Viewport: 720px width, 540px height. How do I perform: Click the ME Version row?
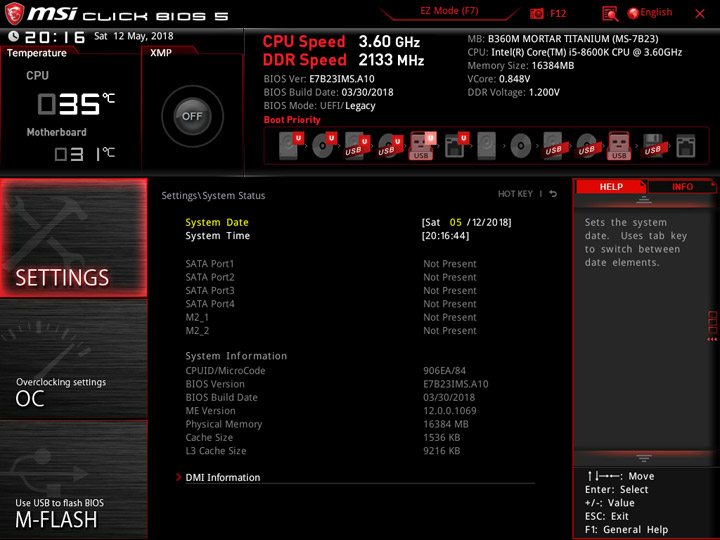point(331,411)
